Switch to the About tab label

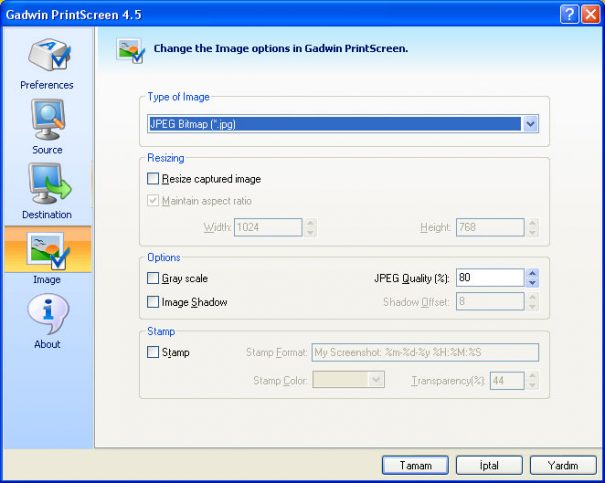click(x=47, y=344)
